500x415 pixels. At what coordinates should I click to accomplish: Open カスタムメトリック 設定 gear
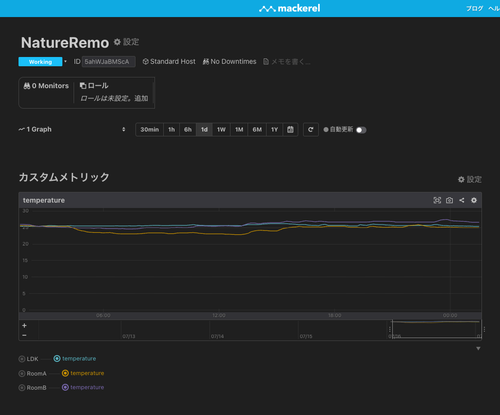470,180
